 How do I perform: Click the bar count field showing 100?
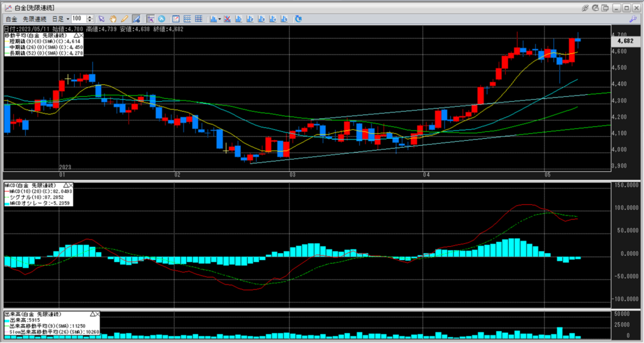coord(79,19)
